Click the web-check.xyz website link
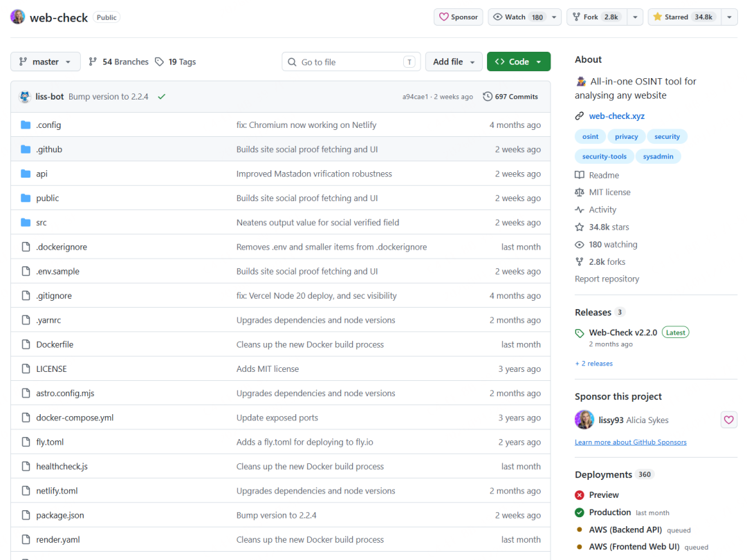 (616, 115)
